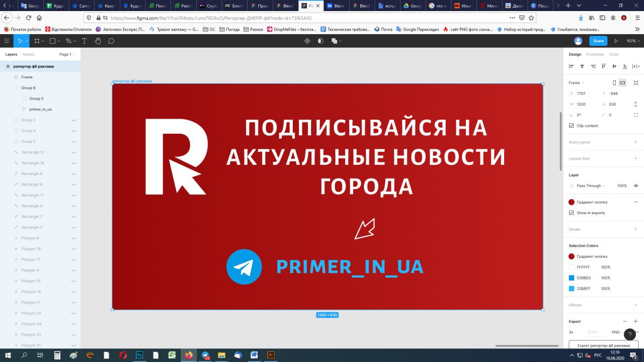The height and width of the screenshot is (362, 644).
Task: Add a Layout Grid
Action: 636,158
